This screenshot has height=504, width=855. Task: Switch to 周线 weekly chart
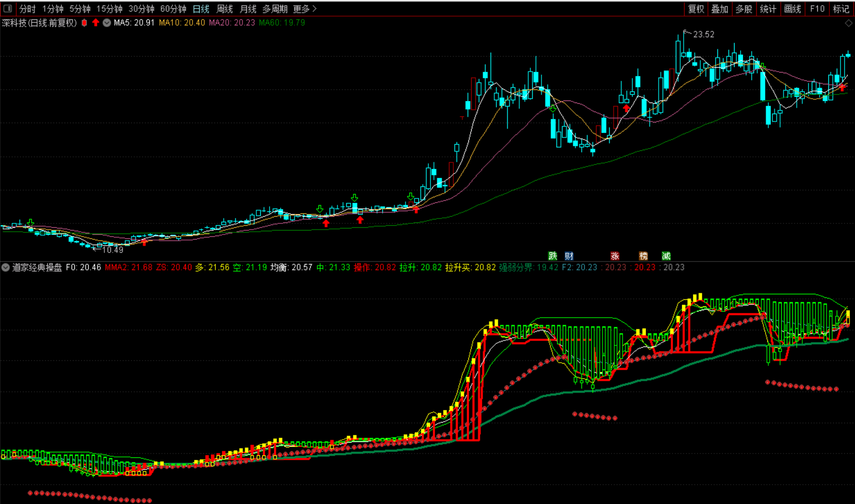225,9
